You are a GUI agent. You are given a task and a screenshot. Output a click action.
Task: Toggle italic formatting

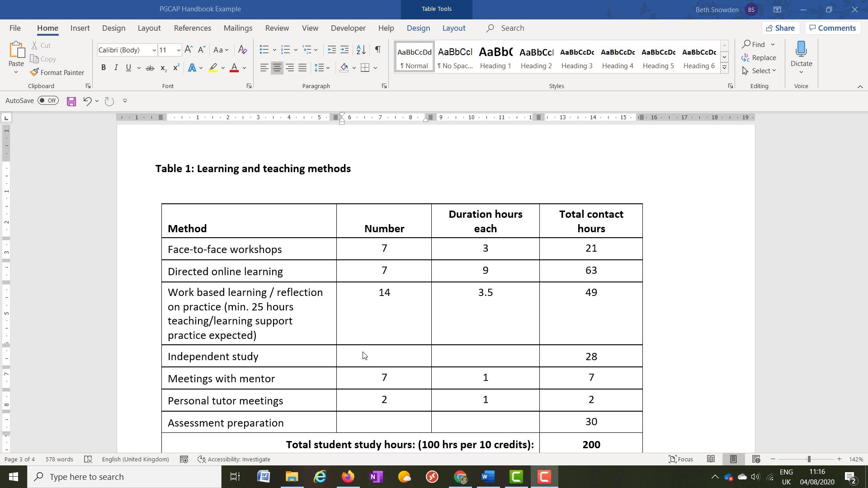[x=116, y=68]
